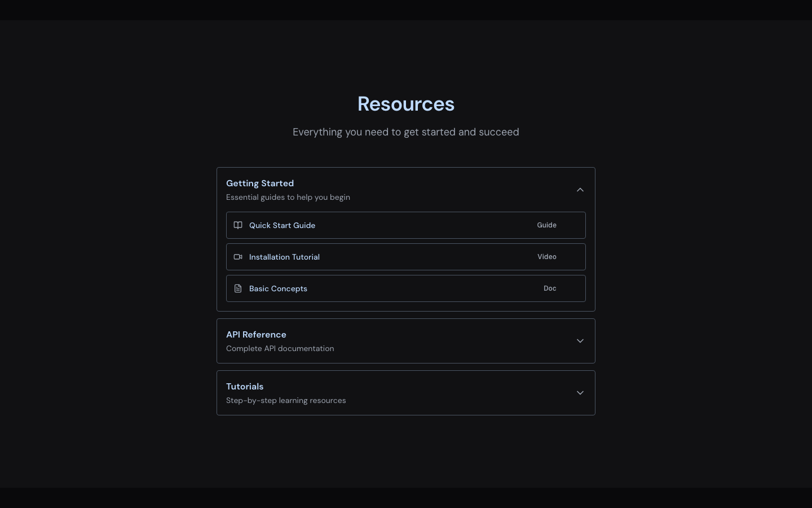
Task: Click the document icon beside Basic Concepts
Action: pyautogui.click(x=238, y=288)
